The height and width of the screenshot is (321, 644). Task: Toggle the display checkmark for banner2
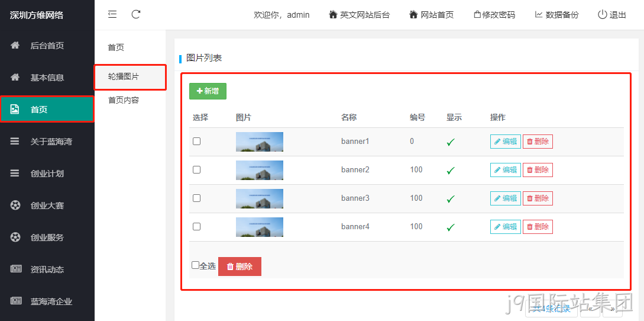point(451,171)
